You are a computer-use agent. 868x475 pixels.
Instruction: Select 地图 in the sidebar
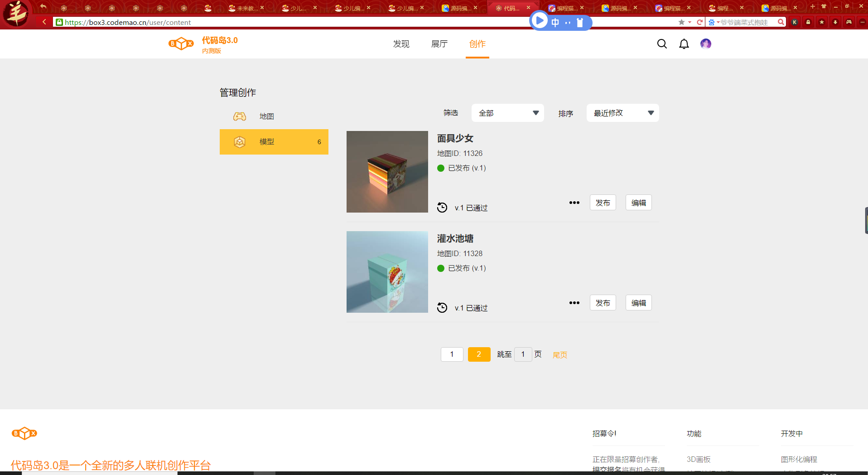click(x=274, y=116)
